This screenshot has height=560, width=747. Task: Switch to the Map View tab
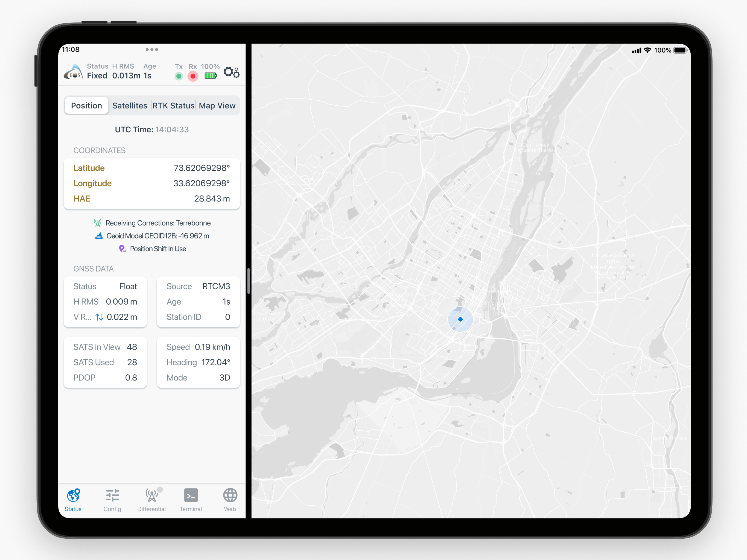click(x=217, y=106)
